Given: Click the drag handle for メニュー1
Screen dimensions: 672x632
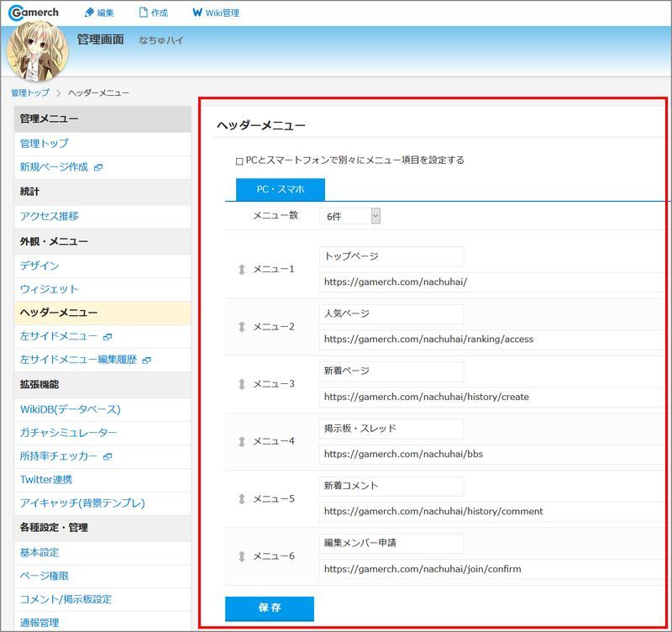Looking at the screenshot, I should coord(242,270).
